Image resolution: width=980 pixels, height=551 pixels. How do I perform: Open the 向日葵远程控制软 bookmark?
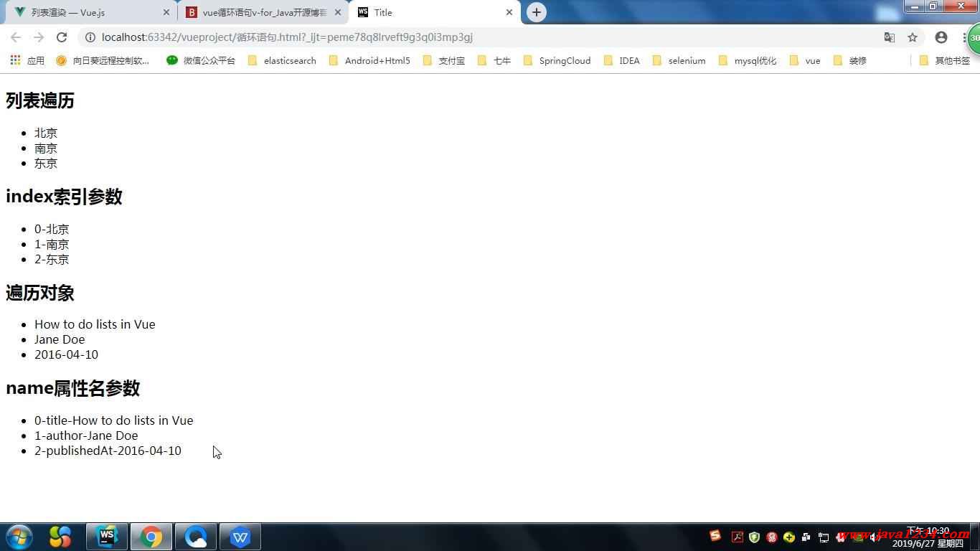point(103,60)
